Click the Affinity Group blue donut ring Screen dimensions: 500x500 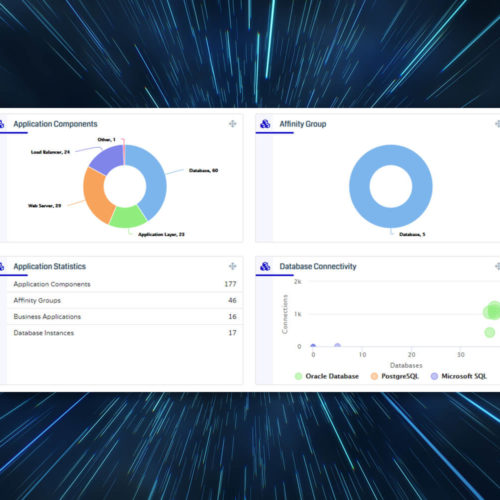(x=359, y=187)
